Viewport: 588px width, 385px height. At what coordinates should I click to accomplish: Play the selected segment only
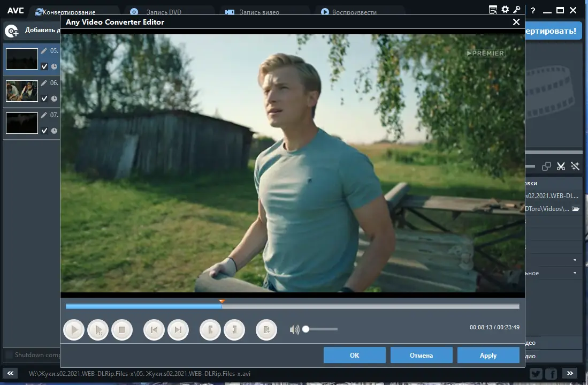(x=98, y=330)
